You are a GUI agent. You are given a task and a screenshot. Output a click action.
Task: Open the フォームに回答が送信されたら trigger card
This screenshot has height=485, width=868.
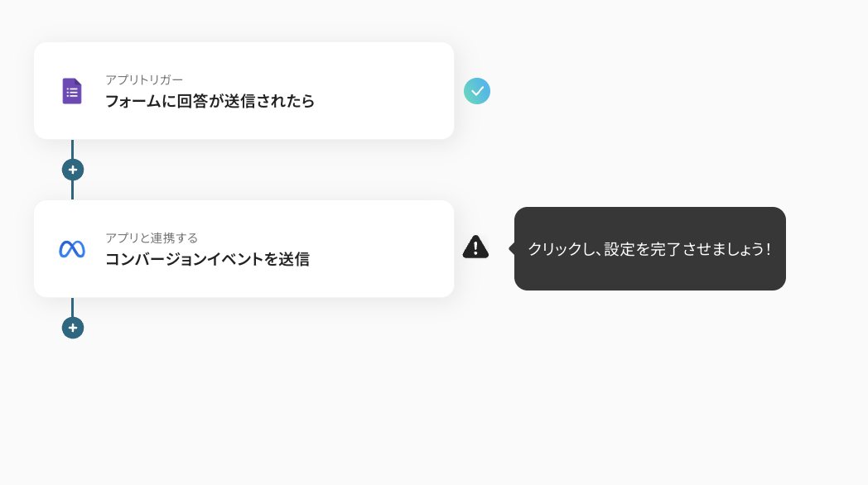click(x=244, y=91)
